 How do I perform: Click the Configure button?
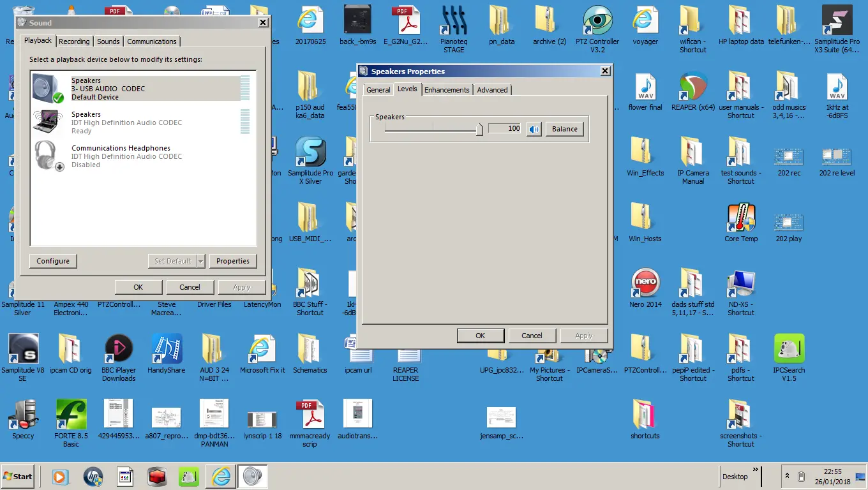pyautogui.click(x=53, y=261)
